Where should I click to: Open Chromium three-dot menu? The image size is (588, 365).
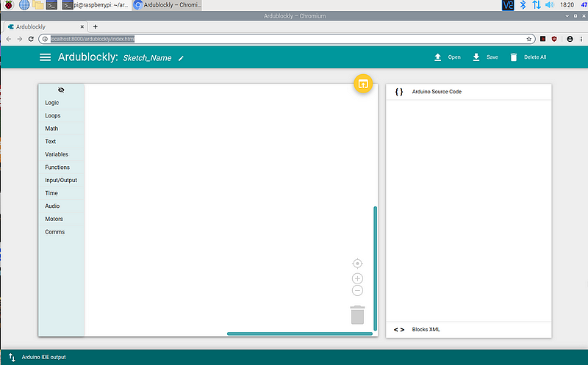581,39
